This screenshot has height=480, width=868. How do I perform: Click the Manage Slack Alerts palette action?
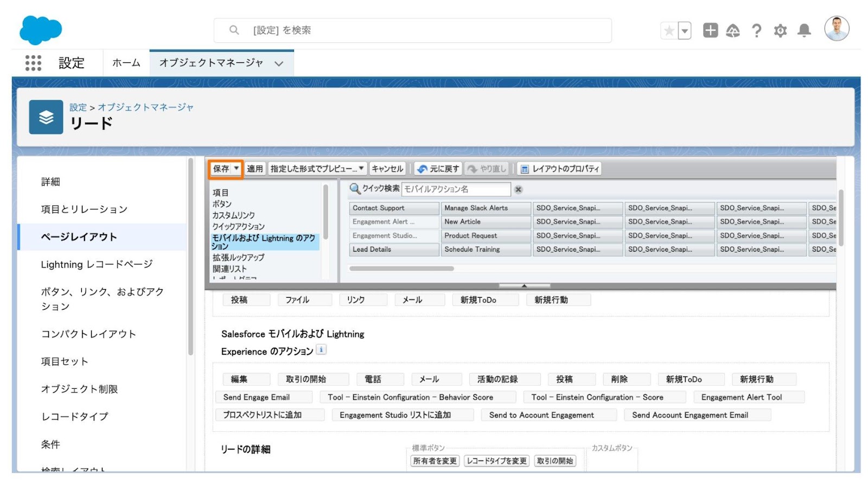tap(486, 208)
